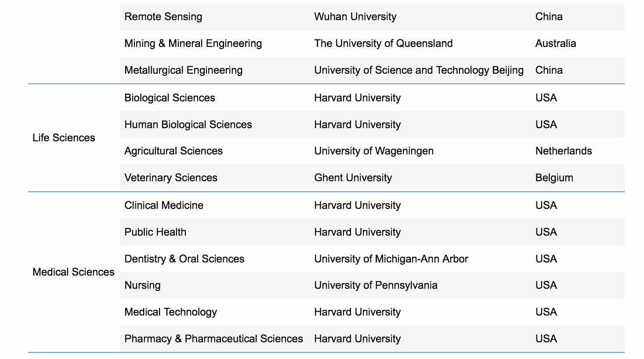Click Human Biological Sciences row

tap(372, 125)
